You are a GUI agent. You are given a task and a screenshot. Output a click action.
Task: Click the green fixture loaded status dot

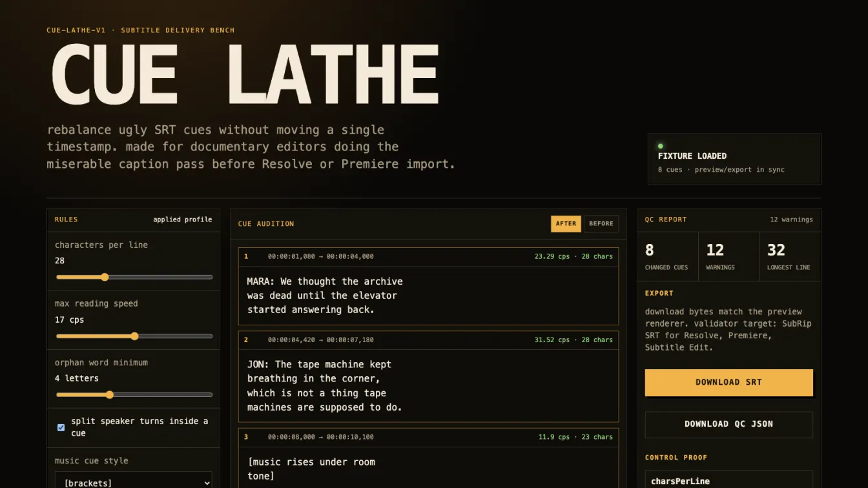pyautogui.click(x=660, y=146)
